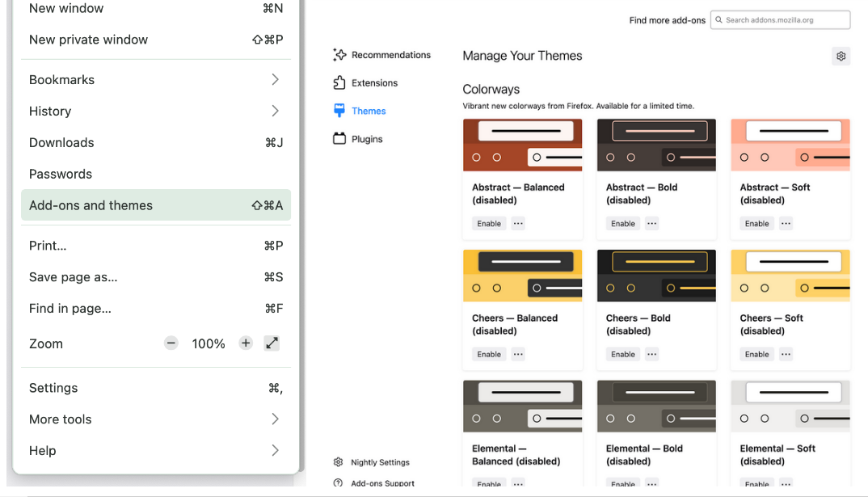Open Passwords from the menu

pyautogui.click(x=155, y=174)
